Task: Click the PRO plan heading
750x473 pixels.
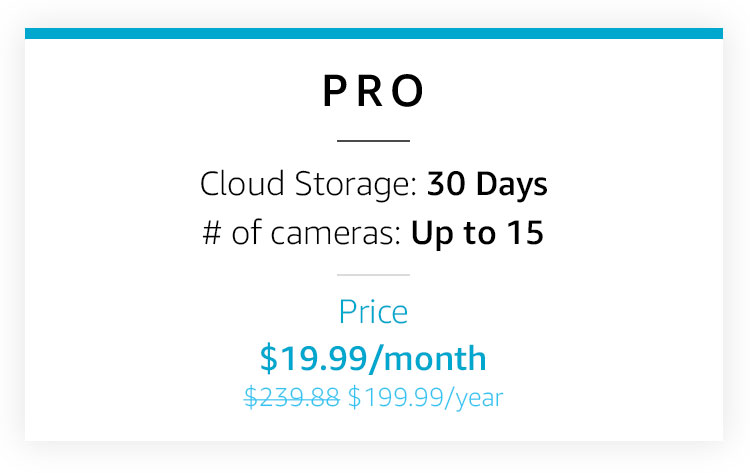Action: click(x=374, y=92)
